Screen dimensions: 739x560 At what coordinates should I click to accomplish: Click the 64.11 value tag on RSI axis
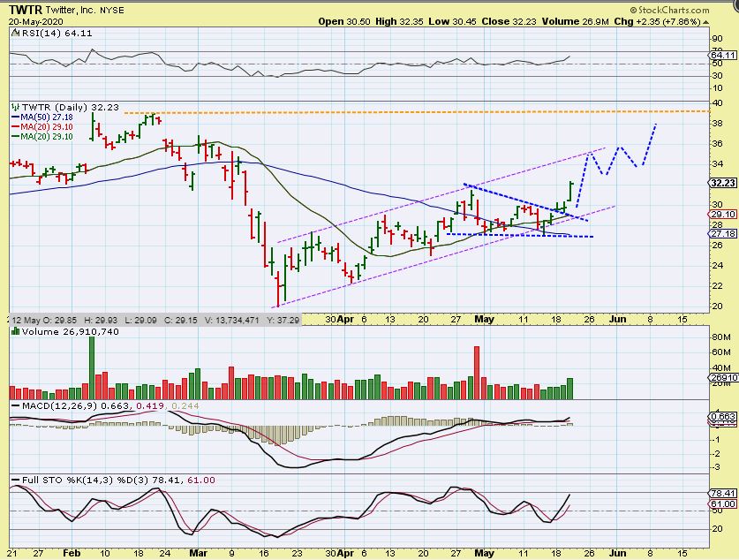click(x=723, y=55)
